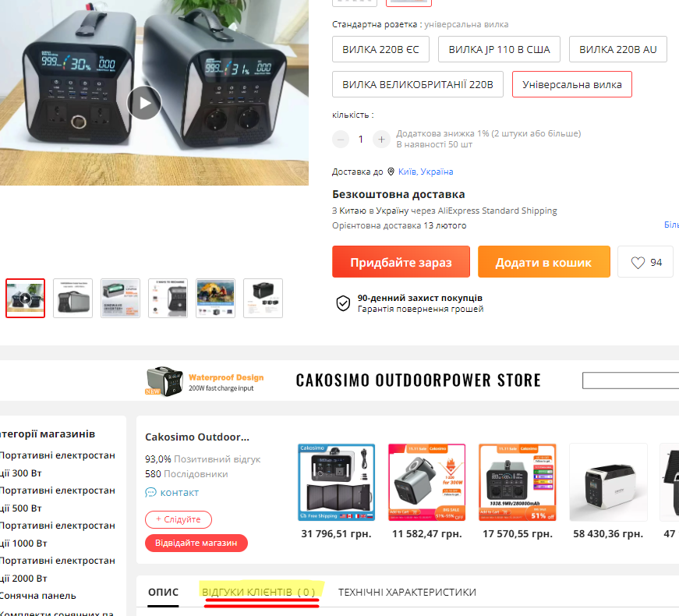Select Універсальна вилка option
Viewport: 679px width, 616px height.
571,84
